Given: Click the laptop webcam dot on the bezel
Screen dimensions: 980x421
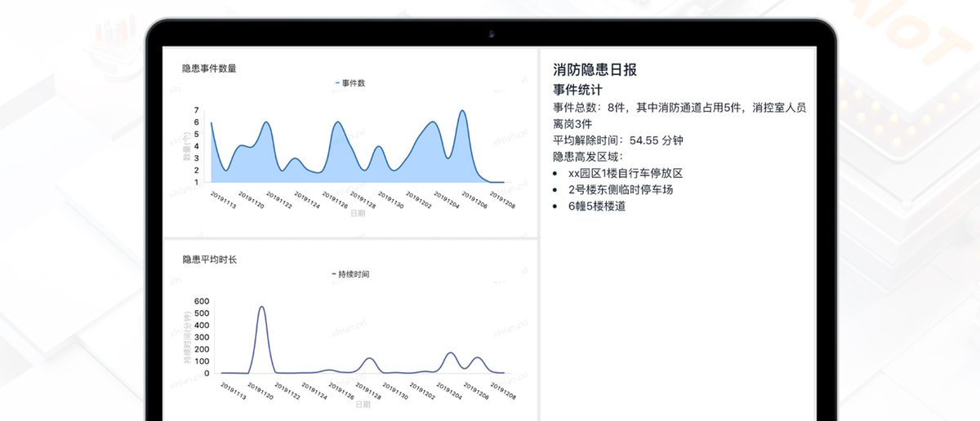Looking at the screenshot, I should pyautogui.click(x=492, y=35).
